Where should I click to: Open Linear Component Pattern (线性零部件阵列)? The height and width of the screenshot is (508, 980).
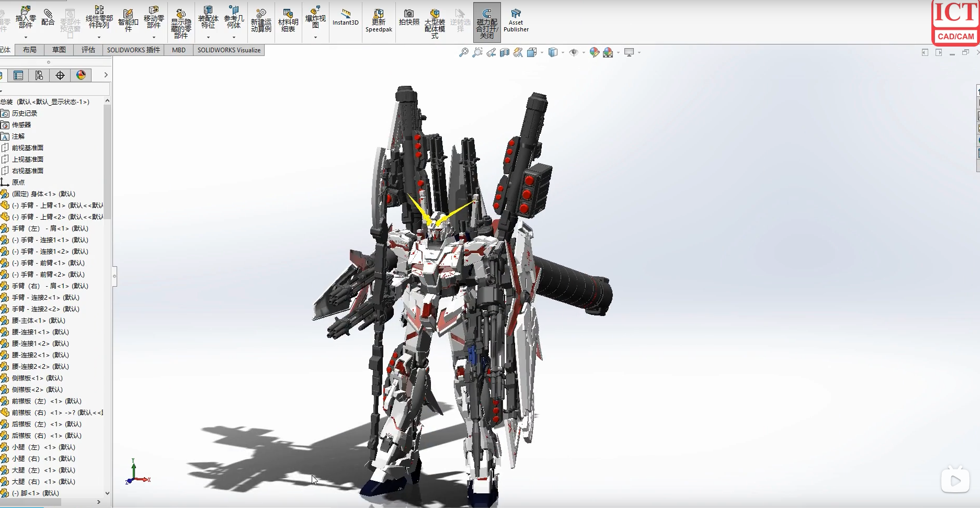[x=99, y=17]
